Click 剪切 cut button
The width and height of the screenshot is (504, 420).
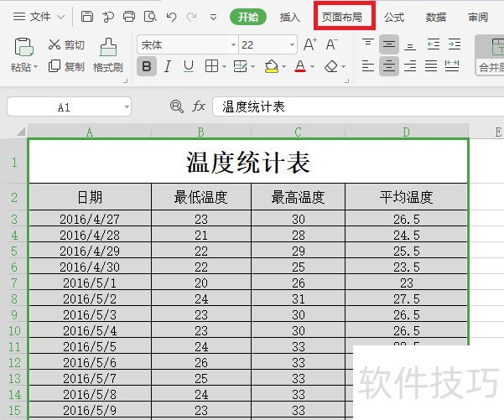tap(66, 44)
